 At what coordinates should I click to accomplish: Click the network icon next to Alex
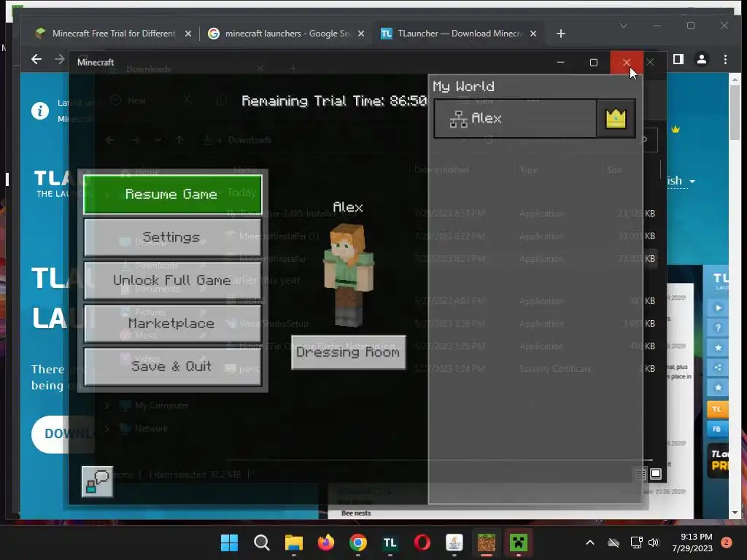(458, 119)
